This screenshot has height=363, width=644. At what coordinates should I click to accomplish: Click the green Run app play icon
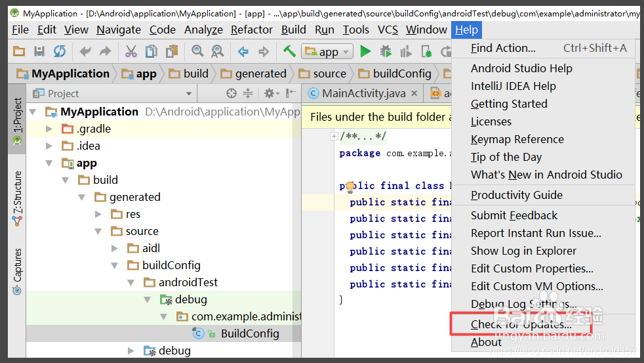click(365, 51)
